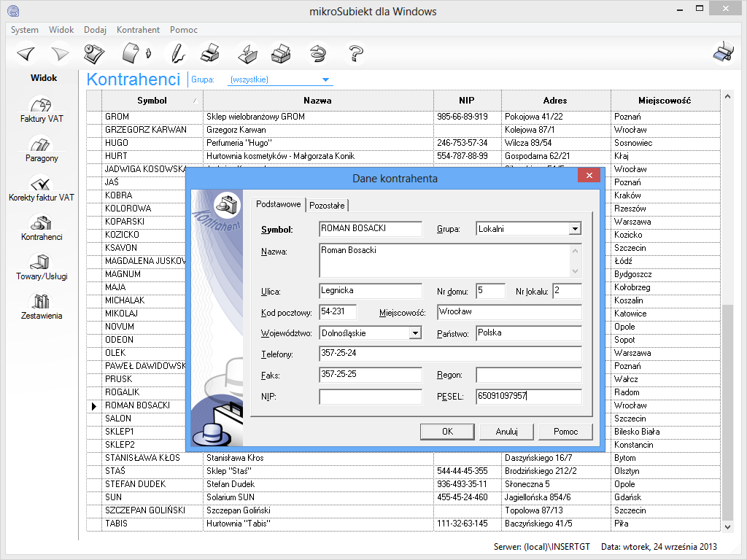This screenshot has height=560, width=747.
Task: Click the Nr lokalu field
Action: (568, 291)
